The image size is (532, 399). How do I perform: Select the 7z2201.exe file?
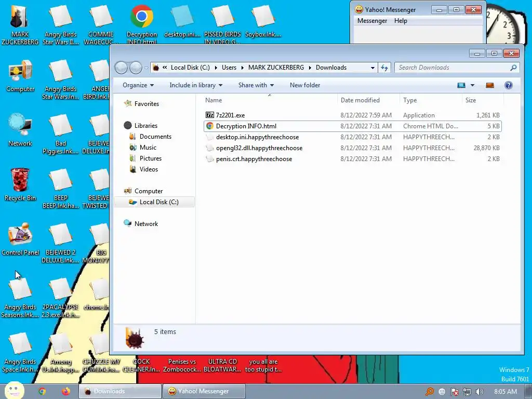352,115
